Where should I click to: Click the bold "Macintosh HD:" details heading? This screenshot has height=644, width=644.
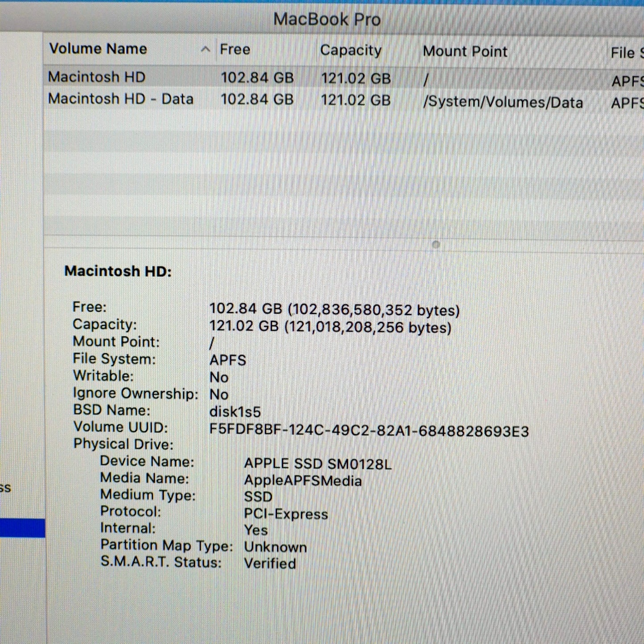pyautogui.click(x=118, y=271)
